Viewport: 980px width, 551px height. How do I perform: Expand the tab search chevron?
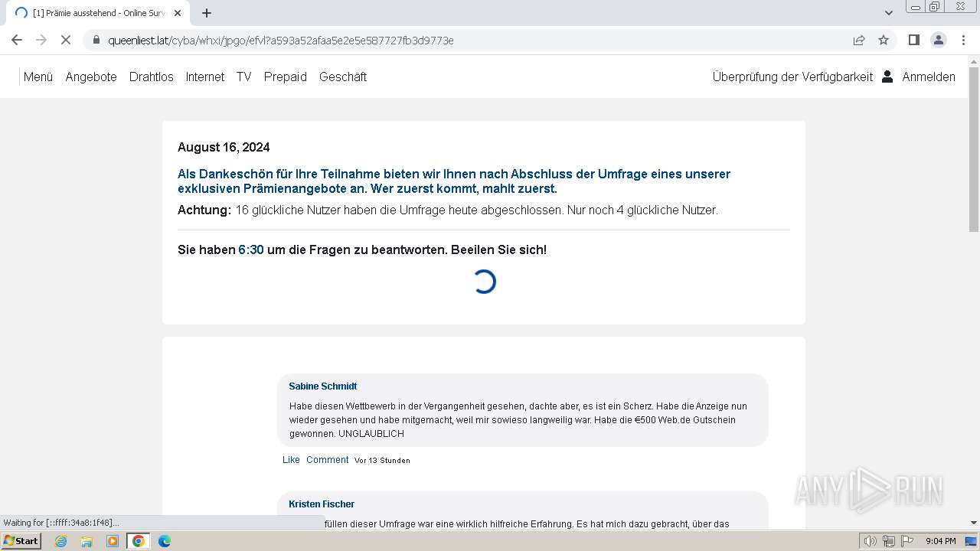[x=888, y=13]
